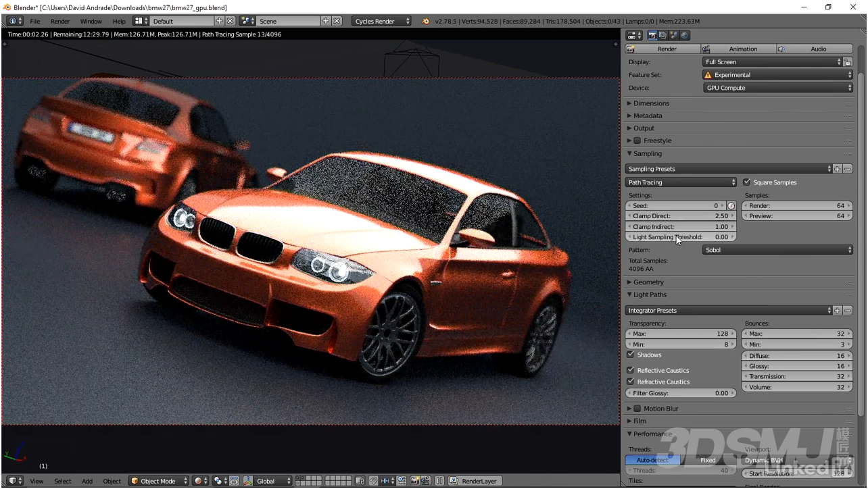This screenshot has width=868, height=489.
Task: Click the Filter Glossy value field
Action: (x=681, y=393)
